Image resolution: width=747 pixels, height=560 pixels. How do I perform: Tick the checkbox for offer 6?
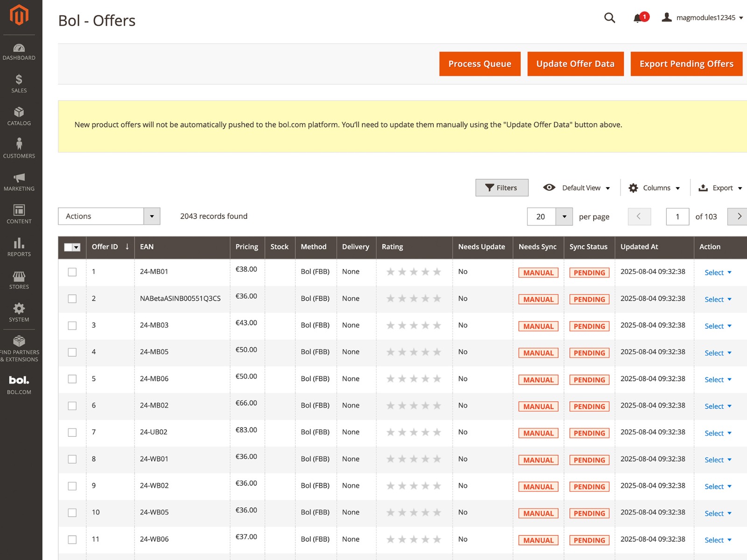tap(72, 406)
